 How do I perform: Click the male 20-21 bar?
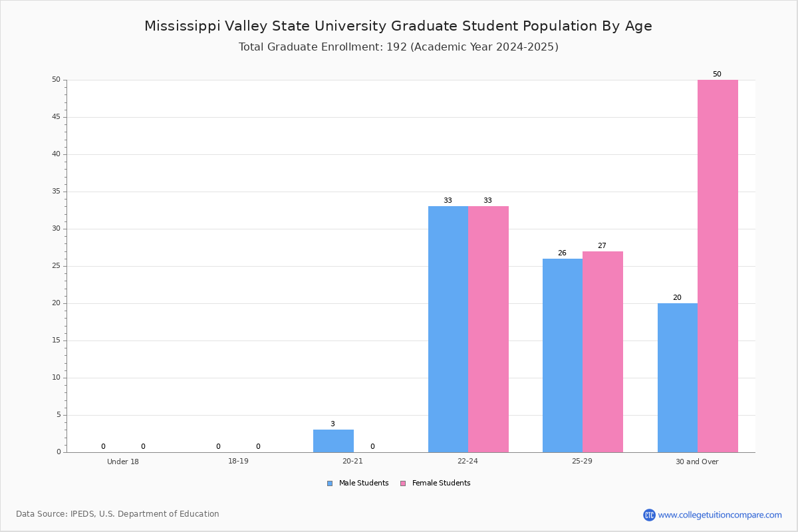[333, 441]
